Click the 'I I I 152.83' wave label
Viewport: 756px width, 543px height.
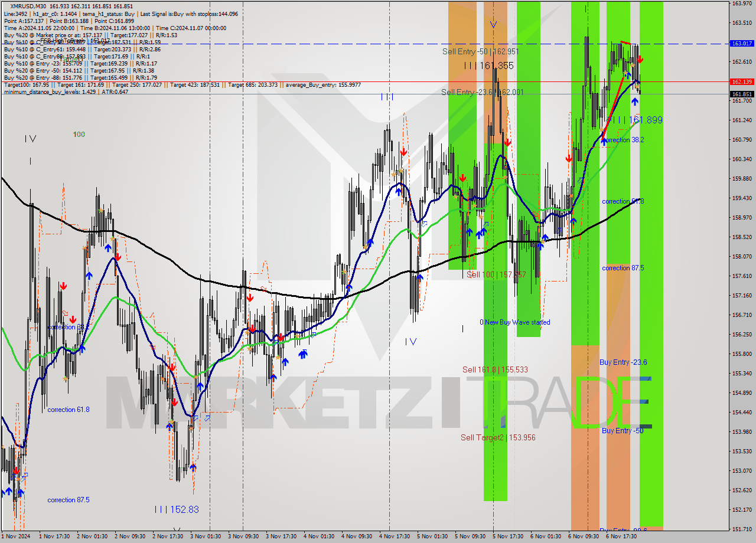click(x=176, y=509)
